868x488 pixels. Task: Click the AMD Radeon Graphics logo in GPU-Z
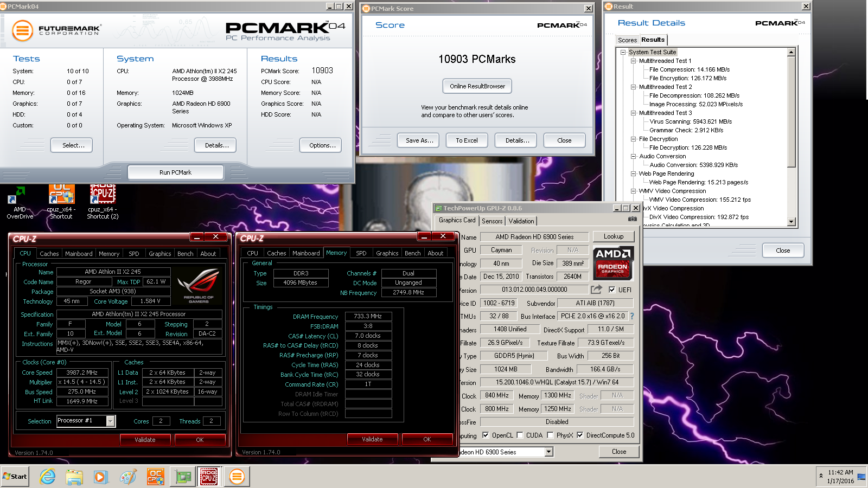click(612, 262)
